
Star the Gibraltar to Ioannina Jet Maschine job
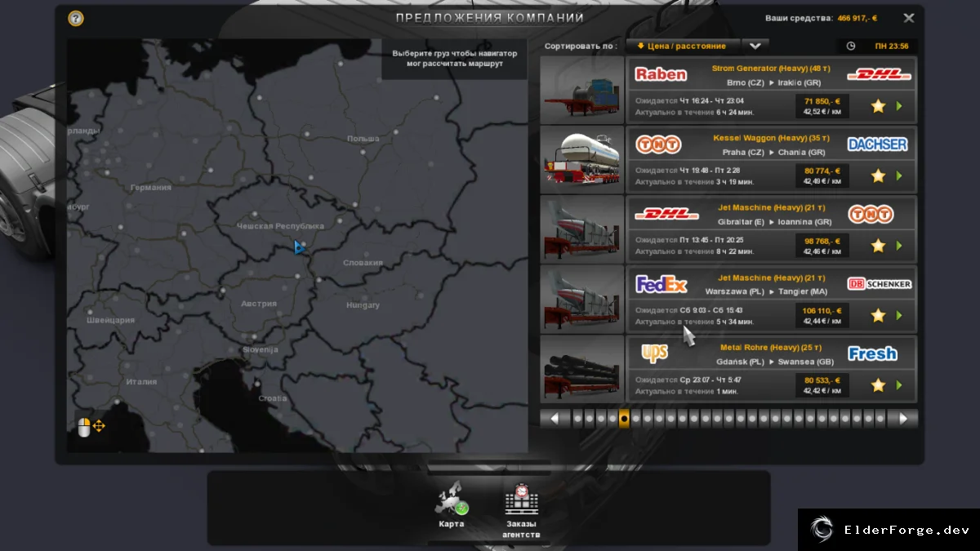[x=878, y=246]
